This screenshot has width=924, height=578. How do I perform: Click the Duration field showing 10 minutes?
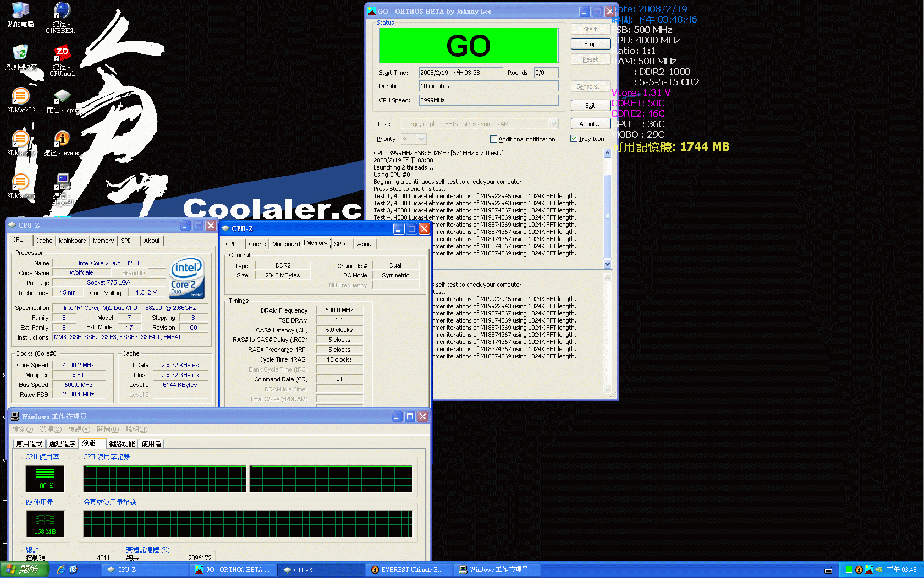(488, 86)
